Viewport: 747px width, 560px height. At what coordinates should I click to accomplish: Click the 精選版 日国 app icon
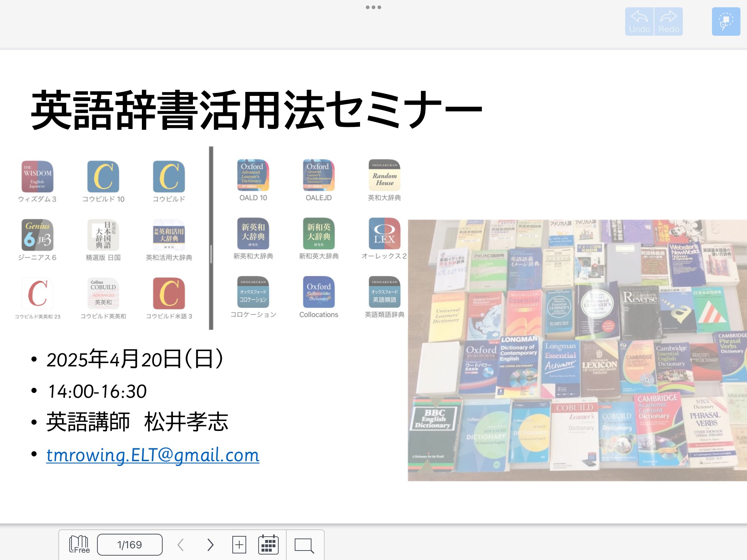pos(103,235)
